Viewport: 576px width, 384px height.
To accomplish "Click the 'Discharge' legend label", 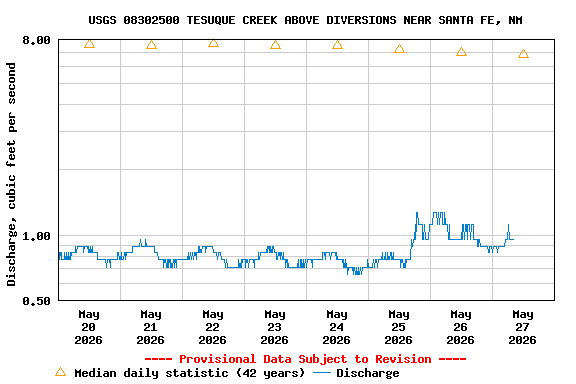I will click(368, 373).
